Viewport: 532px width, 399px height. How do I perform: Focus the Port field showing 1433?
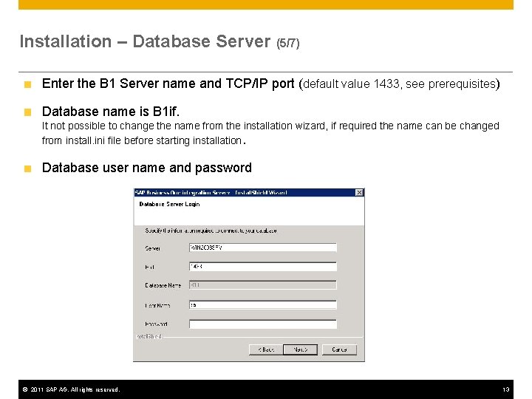263,267
